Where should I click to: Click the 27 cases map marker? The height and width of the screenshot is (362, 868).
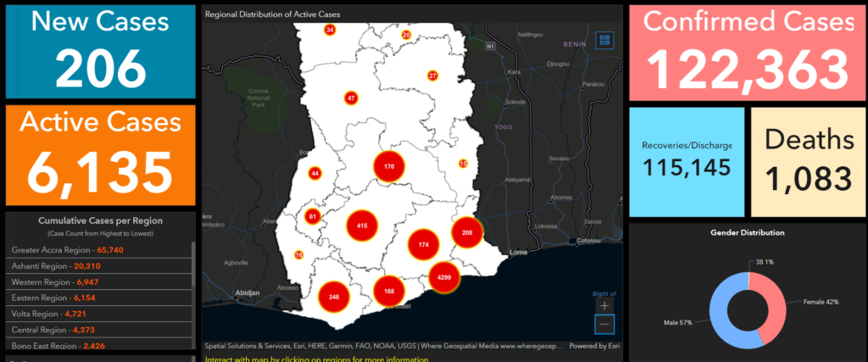[433, 75]
